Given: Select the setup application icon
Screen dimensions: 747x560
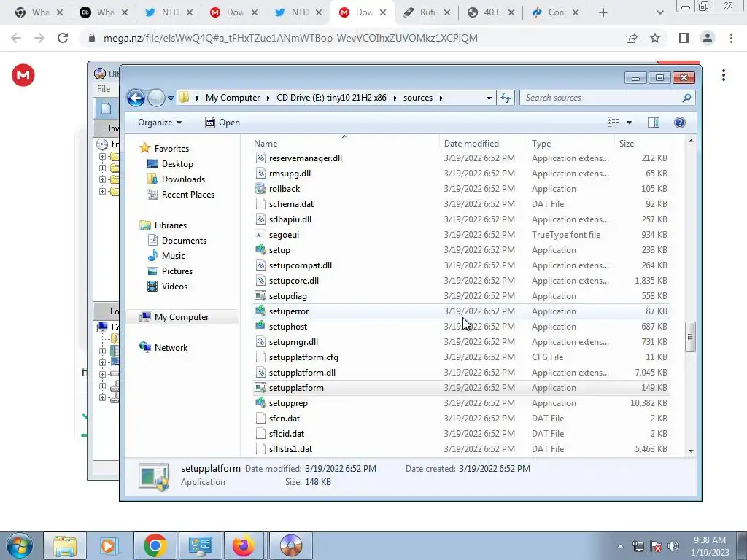Looking at the screenshot, I should 260,250.
